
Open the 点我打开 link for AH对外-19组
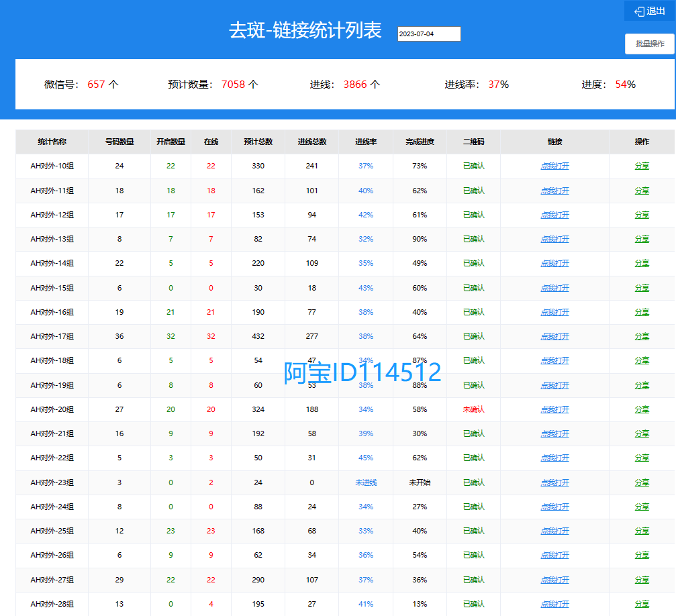[x=555, y=385]
